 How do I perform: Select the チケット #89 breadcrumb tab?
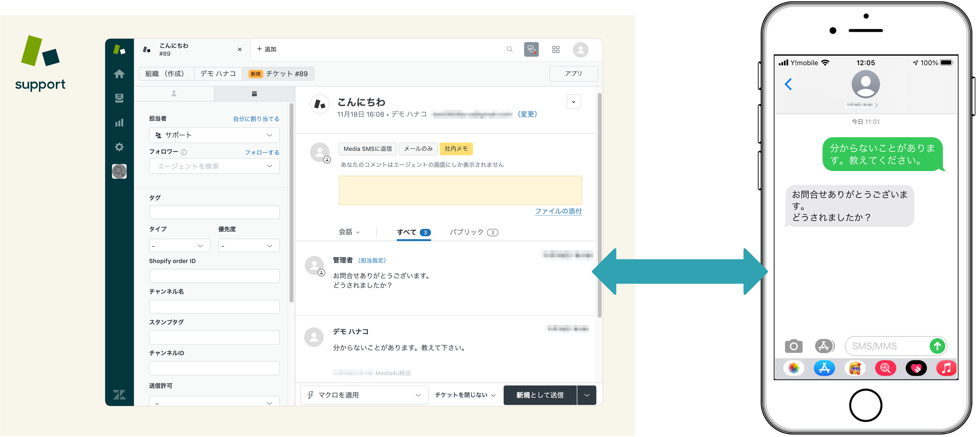[x=278, y=74]
